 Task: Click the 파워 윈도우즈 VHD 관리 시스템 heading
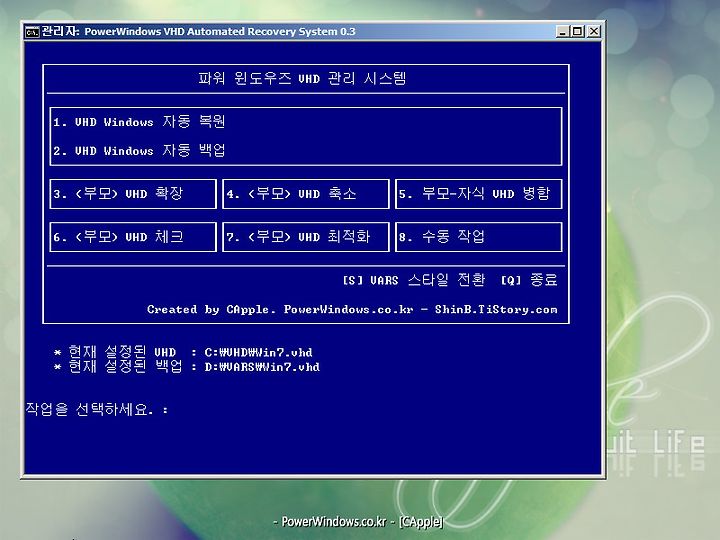click(x=302, y=79)
